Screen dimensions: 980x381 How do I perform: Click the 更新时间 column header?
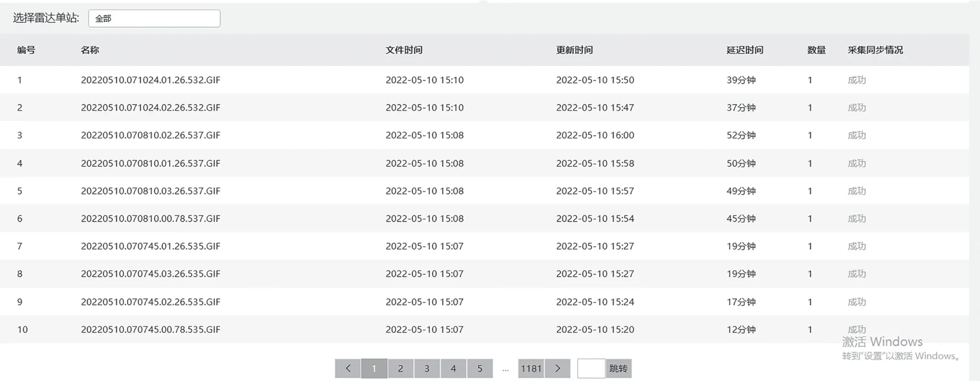point(575,50)
